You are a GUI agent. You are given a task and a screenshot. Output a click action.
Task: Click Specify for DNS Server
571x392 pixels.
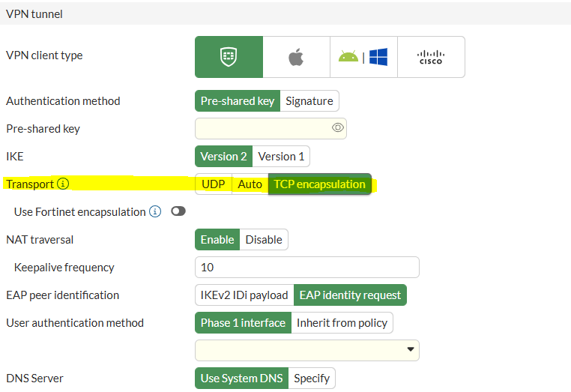[312, 379]
